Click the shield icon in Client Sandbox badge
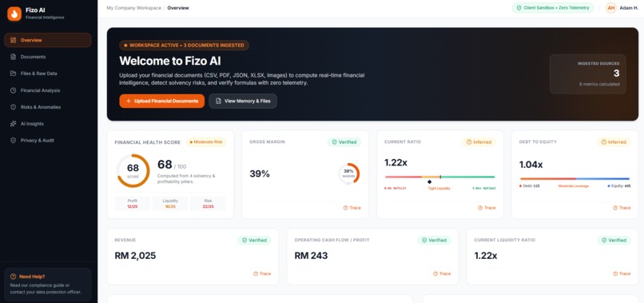The width and height of the screenshot is (644, 303). point(519,8)
